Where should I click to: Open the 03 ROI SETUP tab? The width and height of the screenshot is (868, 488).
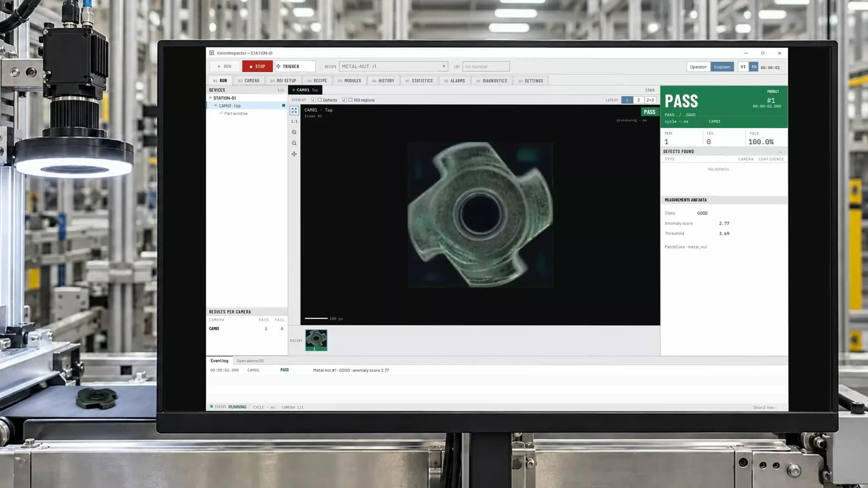click(283, 81)
